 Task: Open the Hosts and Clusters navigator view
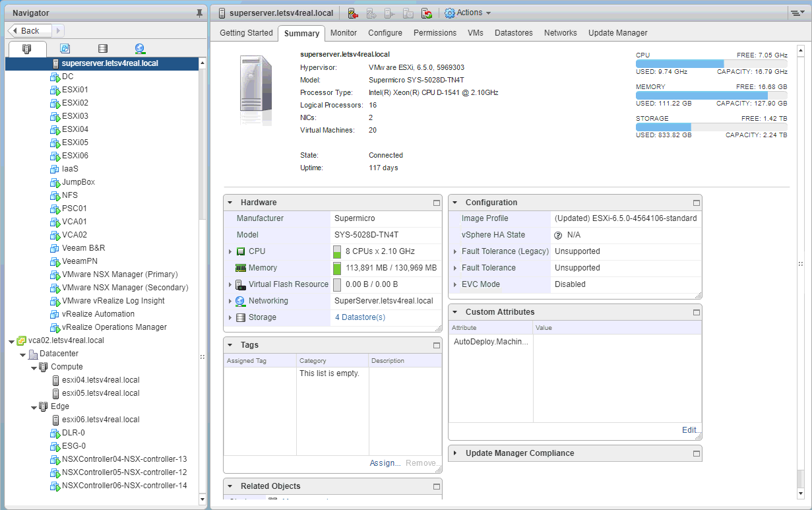[27, 49]
